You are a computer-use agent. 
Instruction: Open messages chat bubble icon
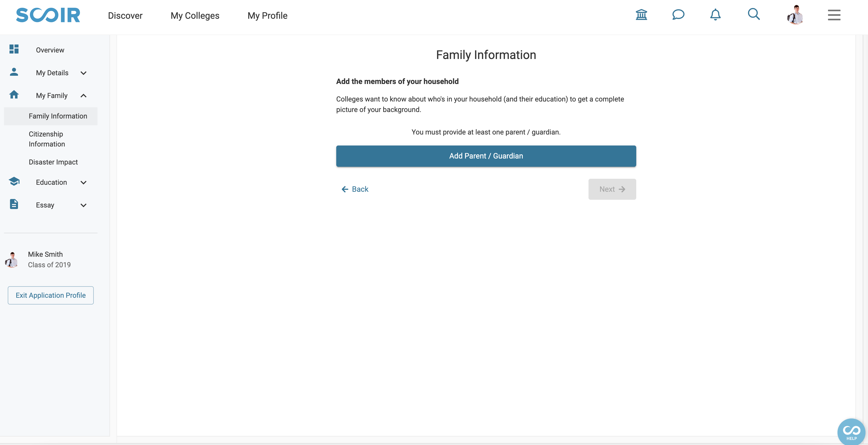tap(678, 14)
